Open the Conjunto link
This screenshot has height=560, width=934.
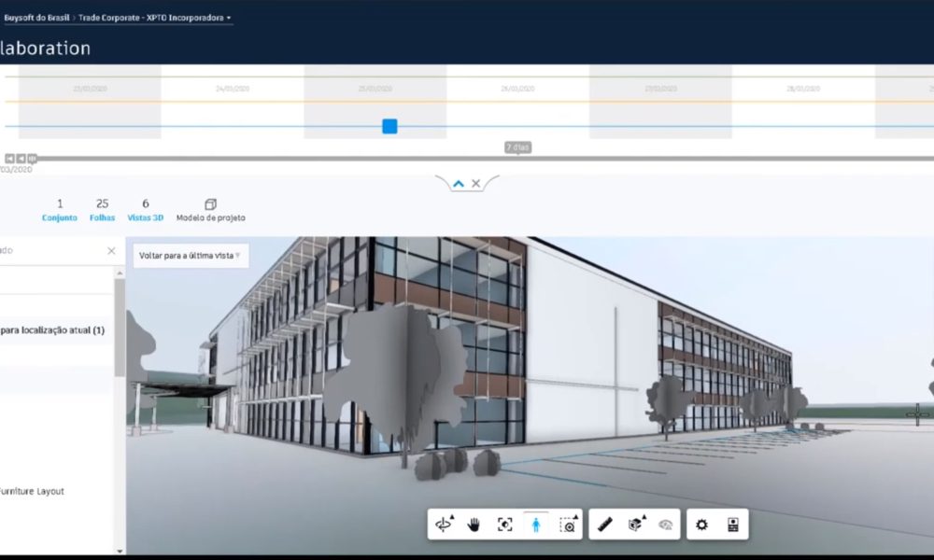60,210
